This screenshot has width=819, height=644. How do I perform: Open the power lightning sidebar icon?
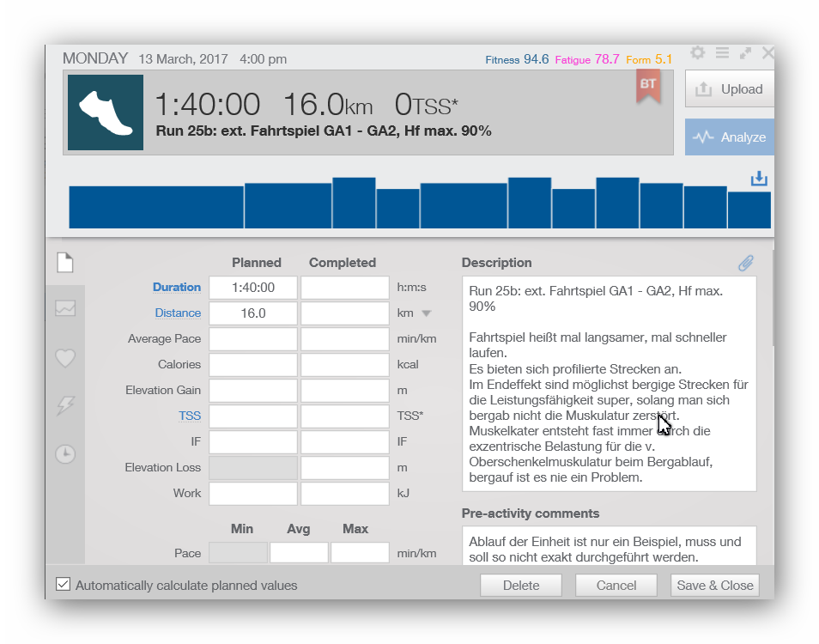pos(65,405)
